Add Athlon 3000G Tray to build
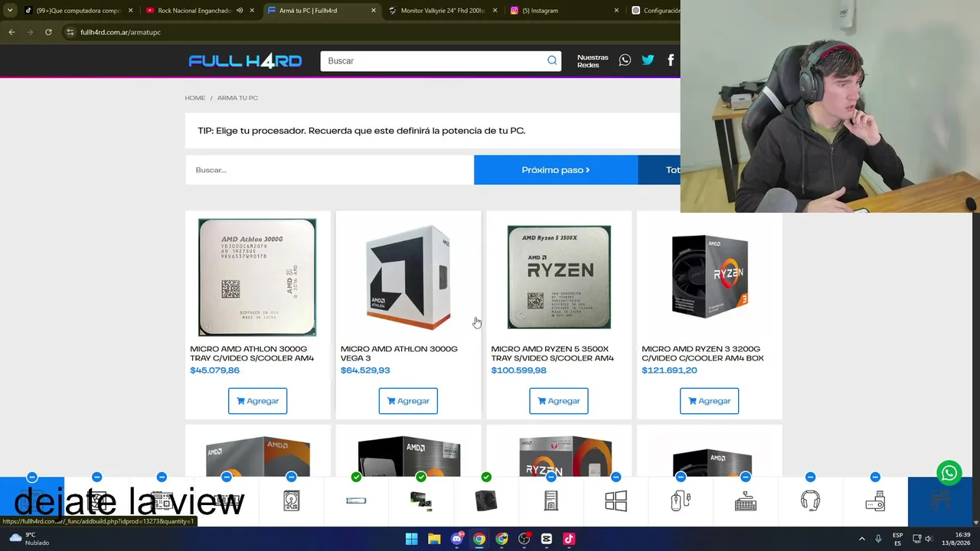Viewport: 980px width, 551px height. 257,401
